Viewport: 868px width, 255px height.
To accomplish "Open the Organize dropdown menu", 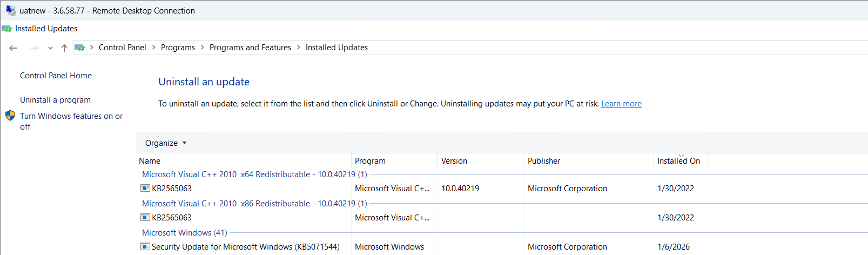I will (x=165, y=143).
